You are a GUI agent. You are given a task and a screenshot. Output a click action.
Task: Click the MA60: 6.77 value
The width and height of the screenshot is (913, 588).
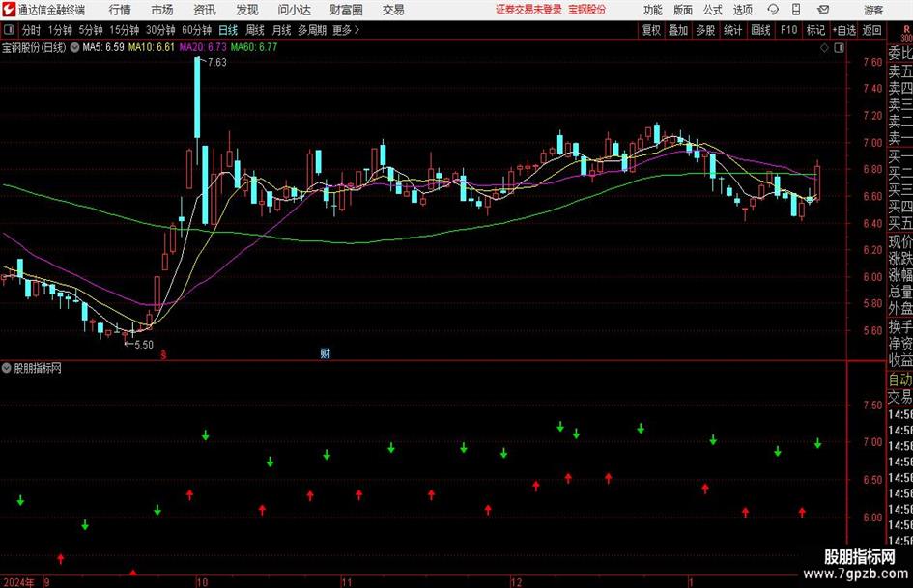tap(254, 47)
